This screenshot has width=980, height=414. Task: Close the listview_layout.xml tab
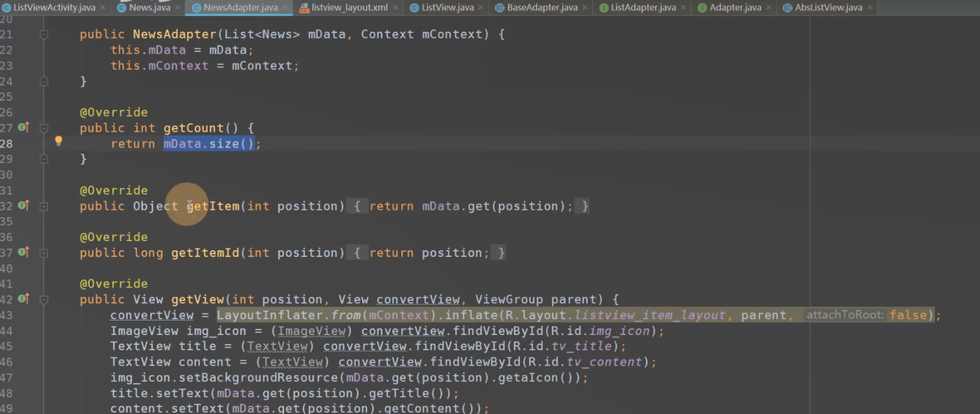coord(395,8)
